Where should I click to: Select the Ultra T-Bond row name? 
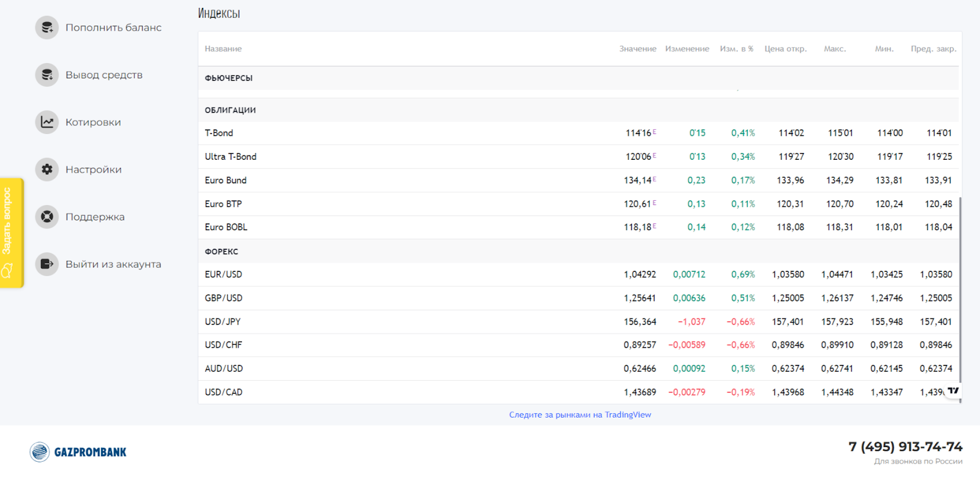click(230, 157)
